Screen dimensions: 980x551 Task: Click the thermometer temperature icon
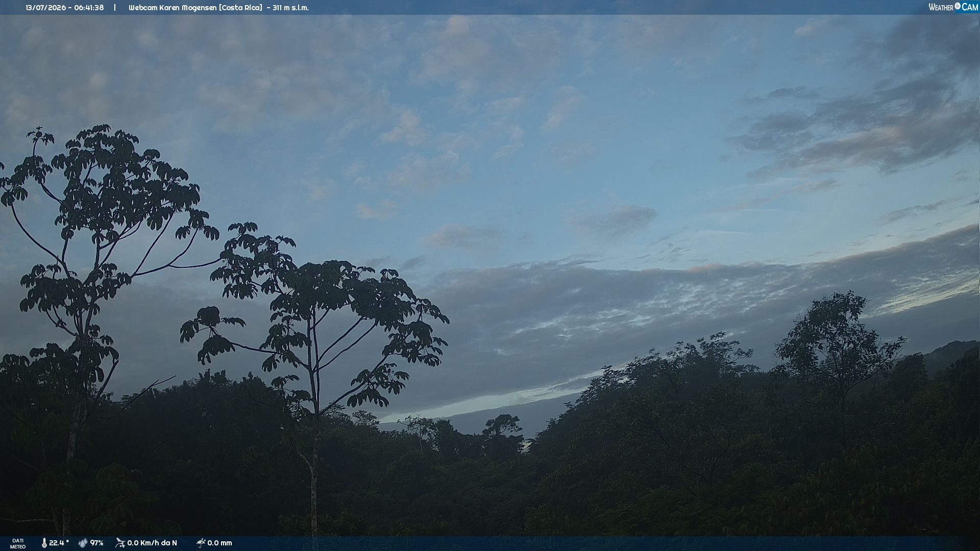[44, 543]
